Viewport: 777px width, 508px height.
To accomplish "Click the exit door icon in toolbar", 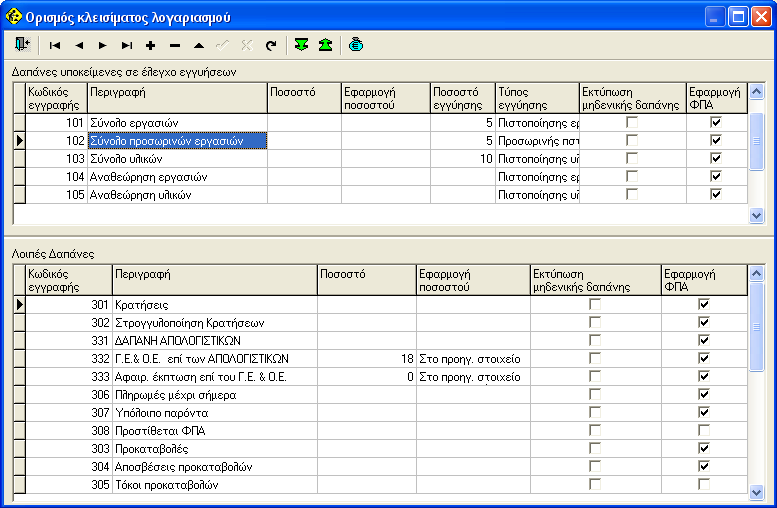I will [x=22, y=45].
